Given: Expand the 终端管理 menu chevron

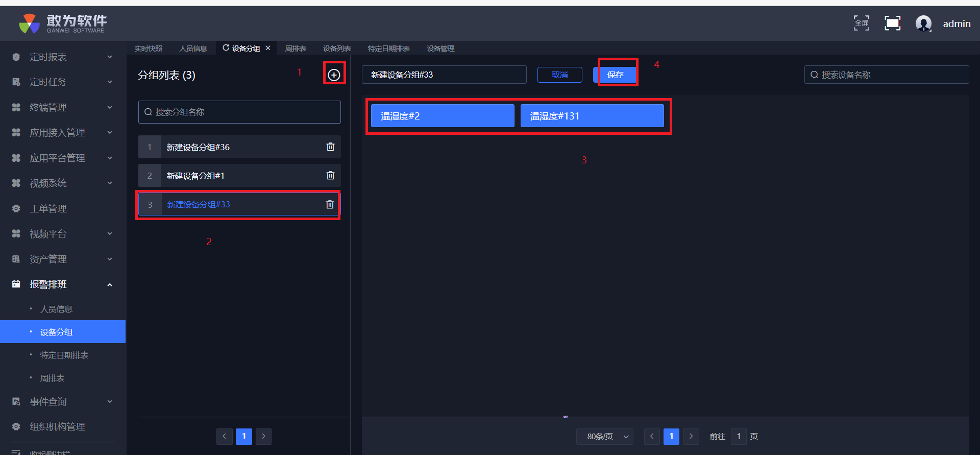Looking at the screenshot, I should tap(110, 108).
